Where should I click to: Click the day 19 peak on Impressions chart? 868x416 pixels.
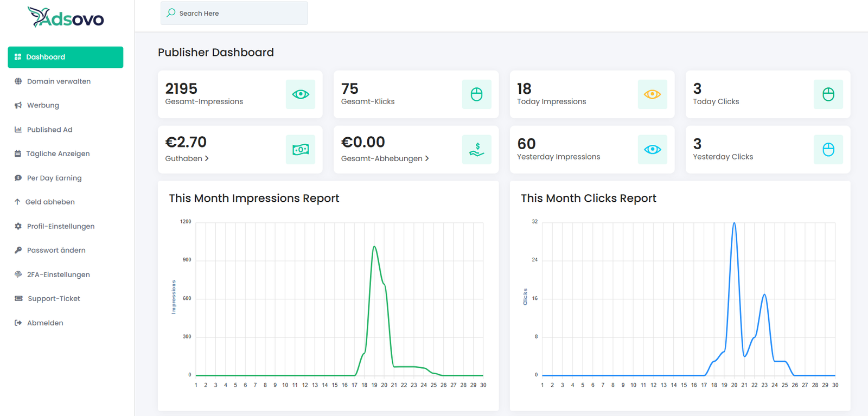[x=374, y=247]
